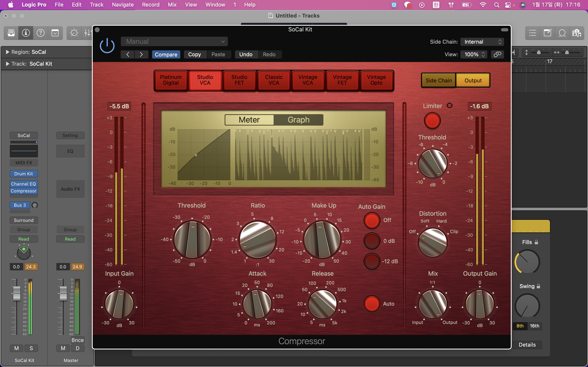The height and width of the screenshot is (367, 588).
Task: Open the Manual preset dropdown
Action: pyautogui.click(x=174, y=42)
